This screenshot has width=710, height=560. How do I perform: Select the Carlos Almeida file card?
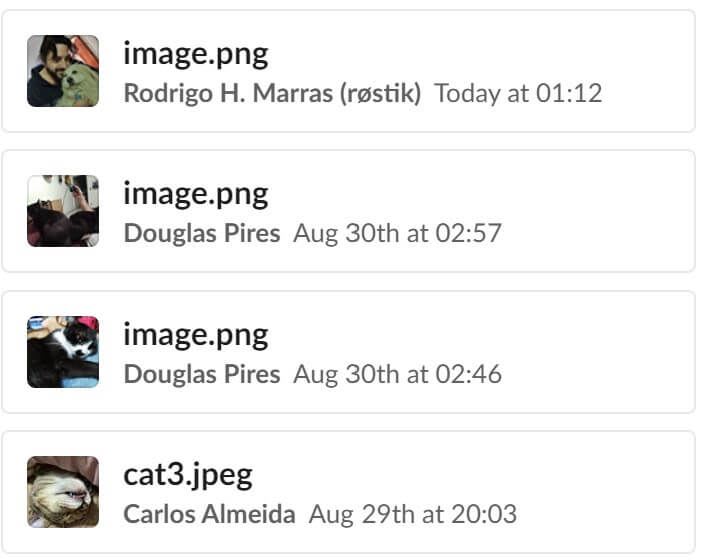[x=348, y=492]
